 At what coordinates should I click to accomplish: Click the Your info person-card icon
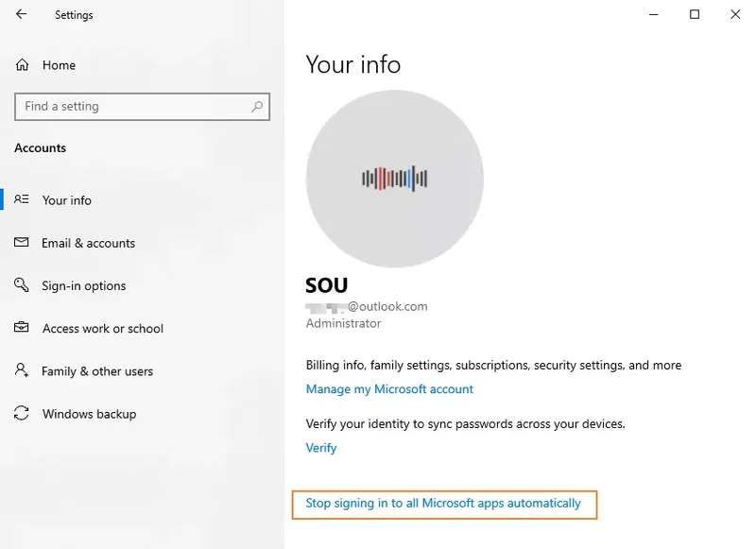(x=21, y=199)
